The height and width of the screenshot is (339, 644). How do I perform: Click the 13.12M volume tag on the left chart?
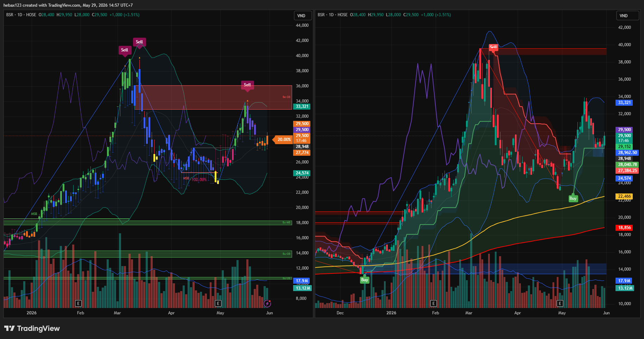click(303, 288)
